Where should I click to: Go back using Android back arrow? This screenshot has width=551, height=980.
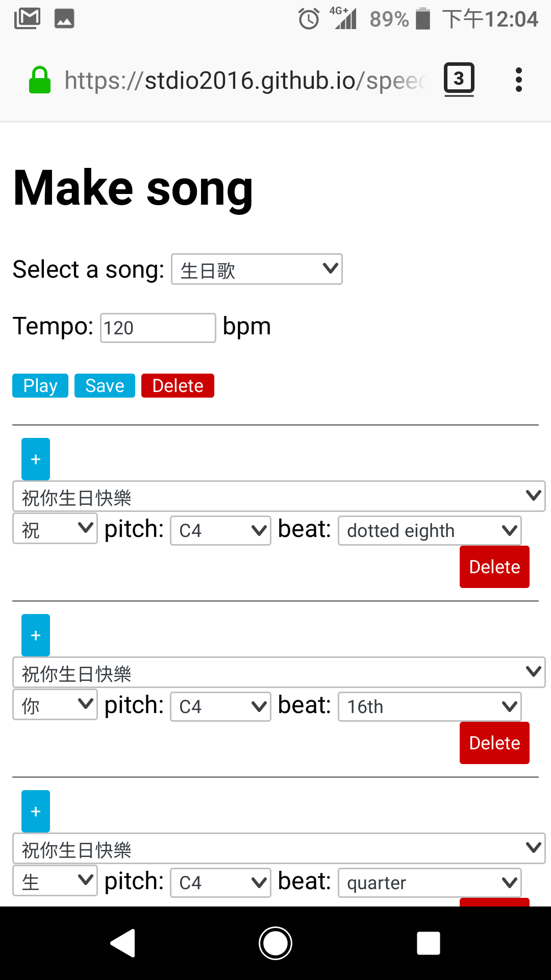[123, 943]
